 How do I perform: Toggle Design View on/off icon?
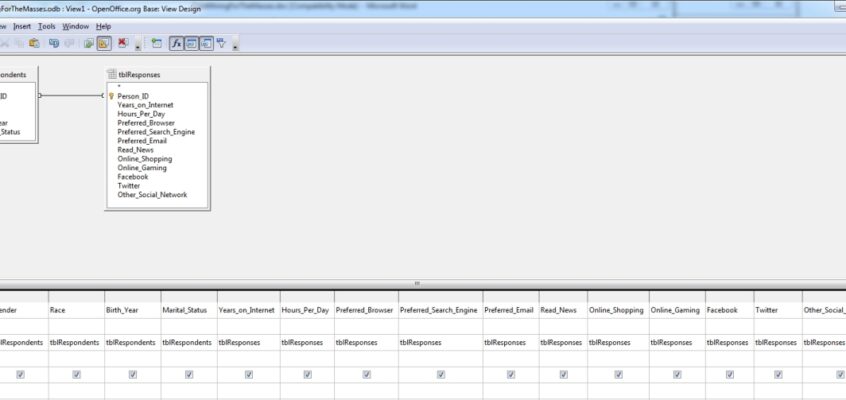[x=104, y=44]
